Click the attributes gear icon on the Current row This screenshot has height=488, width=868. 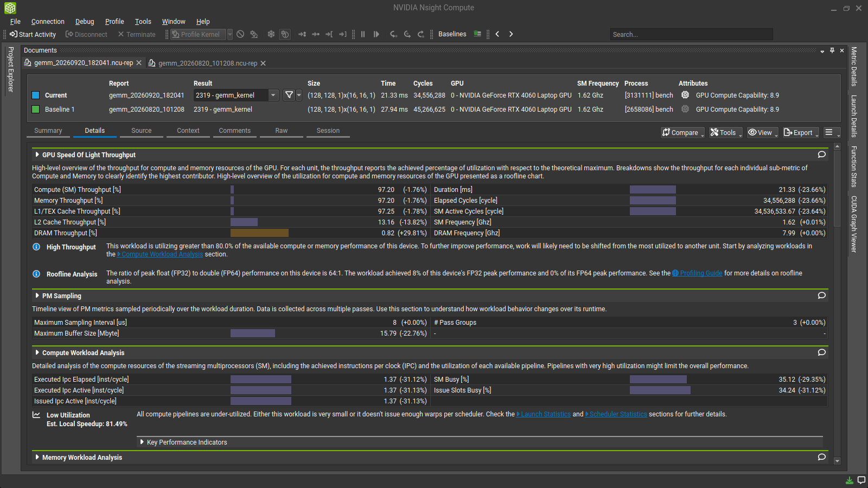point(685,95)
